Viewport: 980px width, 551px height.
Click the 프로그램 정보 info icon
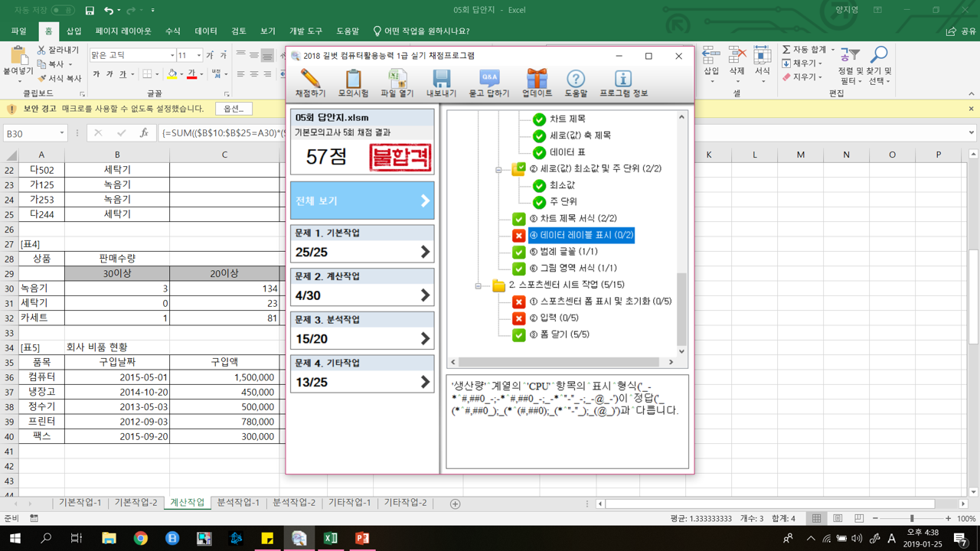[623, 82]
